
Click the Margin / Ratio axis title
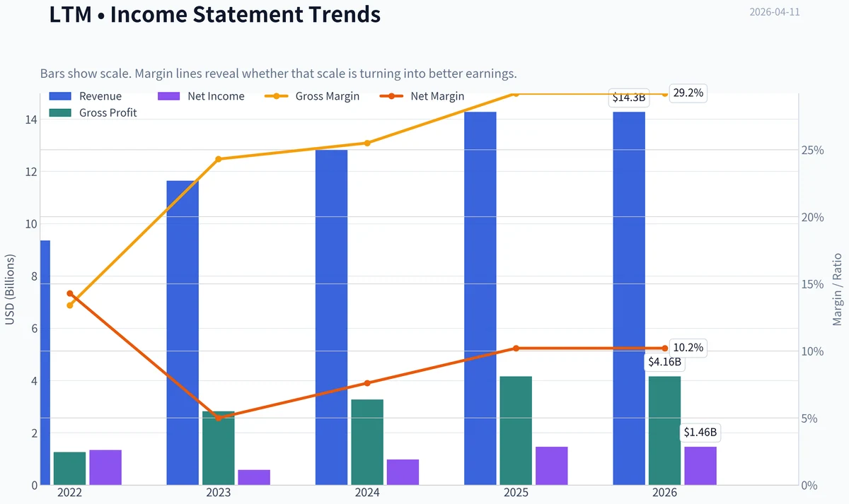[x=838, y=289]
